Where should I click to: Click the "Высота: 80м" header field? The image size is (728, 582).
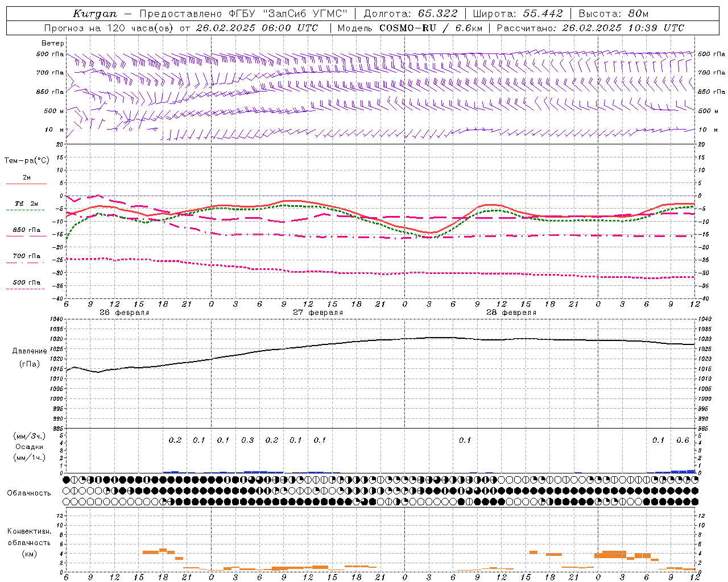click(x=614, y=14)
